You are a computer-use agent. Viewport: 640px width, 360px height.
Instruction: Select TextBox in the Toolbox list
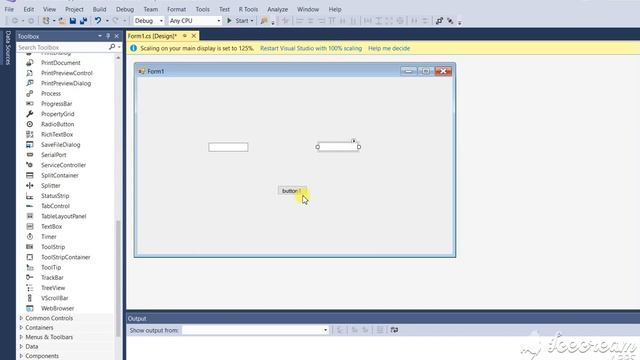point(51,227)
